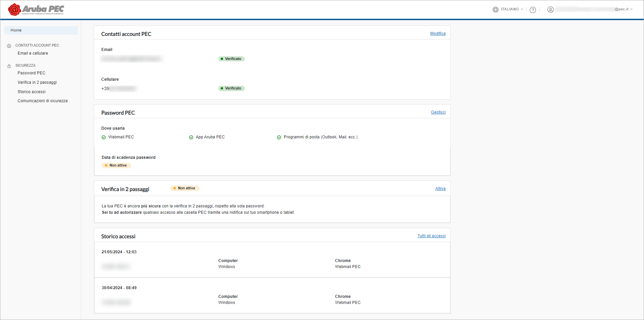This screenshot has width=644, height=320.
Task: Click the App Aruba PEC check icon
Action: (x=191, y=137)
